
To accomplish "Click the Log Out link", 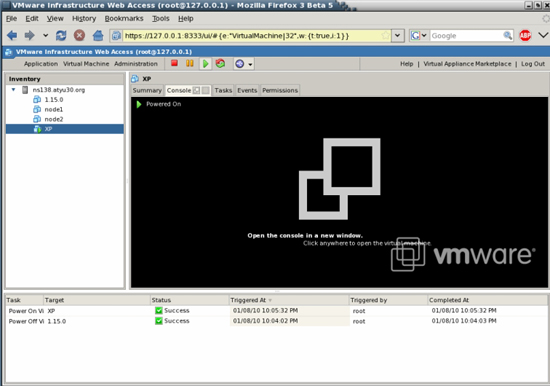I will [x=533, y=64].
